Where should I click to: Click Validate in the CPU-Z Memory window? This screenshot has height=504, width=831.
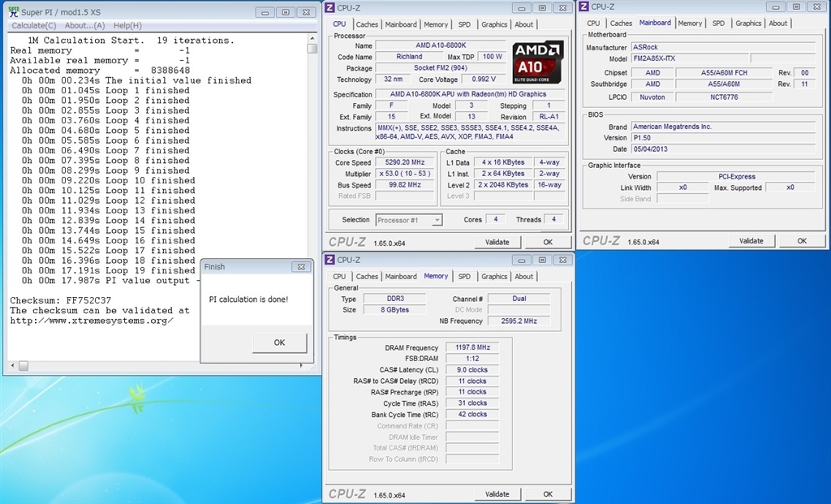(x=497, y=494)
